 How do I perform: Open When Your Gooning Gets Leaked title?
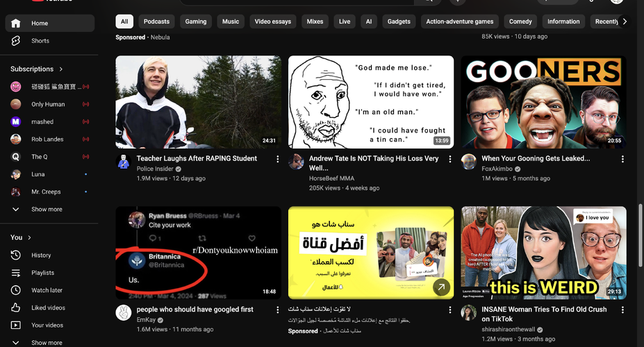point(536,158)
